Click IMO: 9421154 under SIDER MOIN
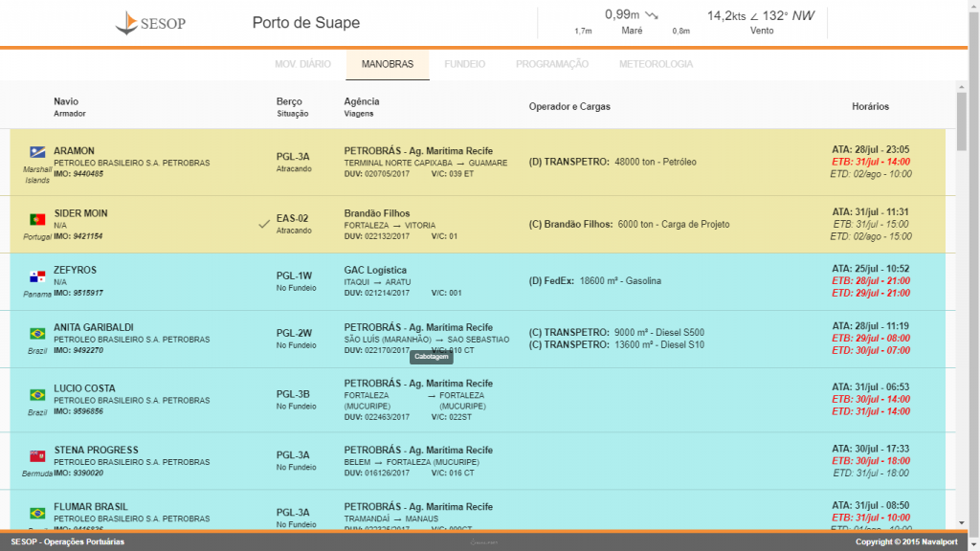This screenshot has height=551, width=980. (78, 236)
